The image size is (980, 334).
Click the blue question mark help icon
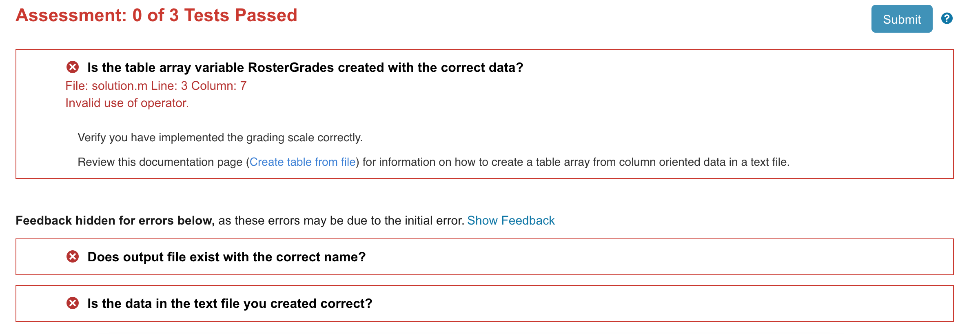947,18
